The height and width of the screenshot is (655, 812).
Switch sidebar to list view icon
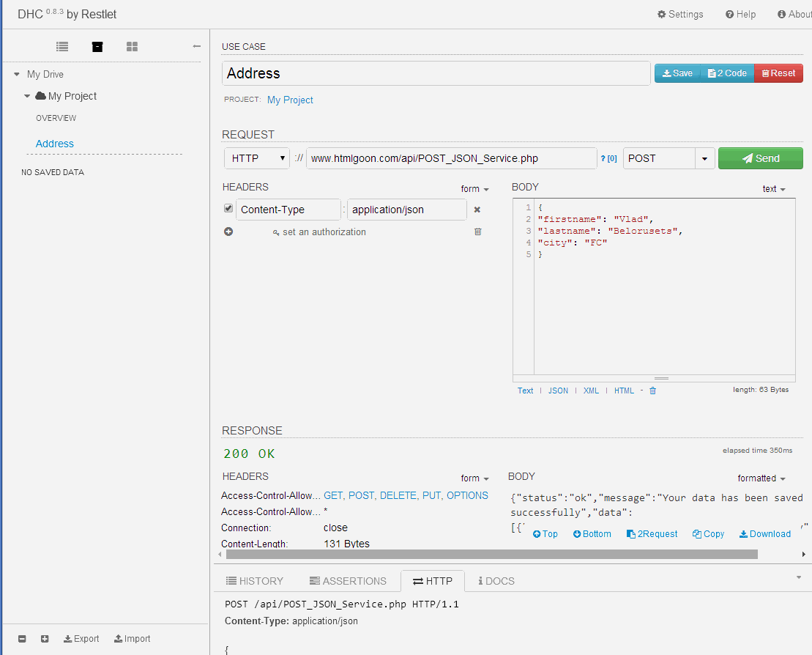(62, 46)
